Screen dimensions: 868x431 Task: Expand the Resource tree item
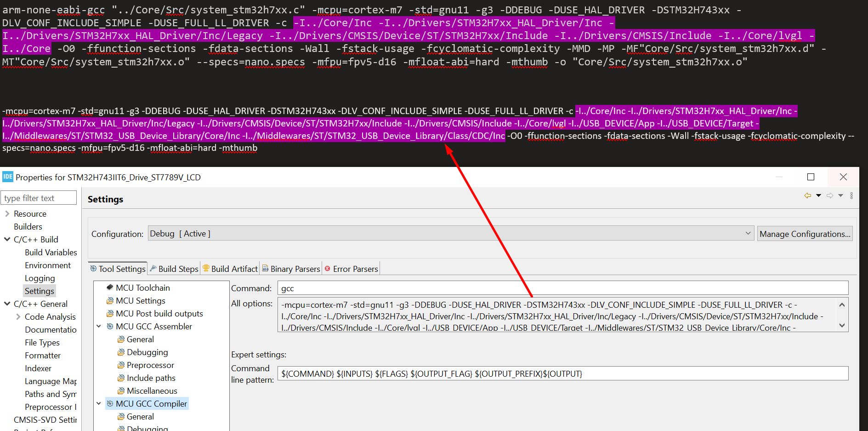pos(7,213)
